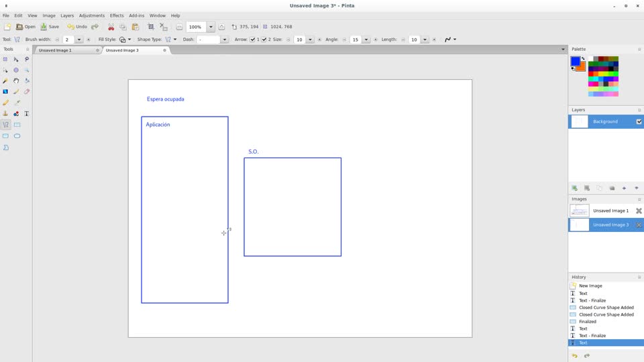
Task: Select the Pencil tool
Action: coord(5,103)
